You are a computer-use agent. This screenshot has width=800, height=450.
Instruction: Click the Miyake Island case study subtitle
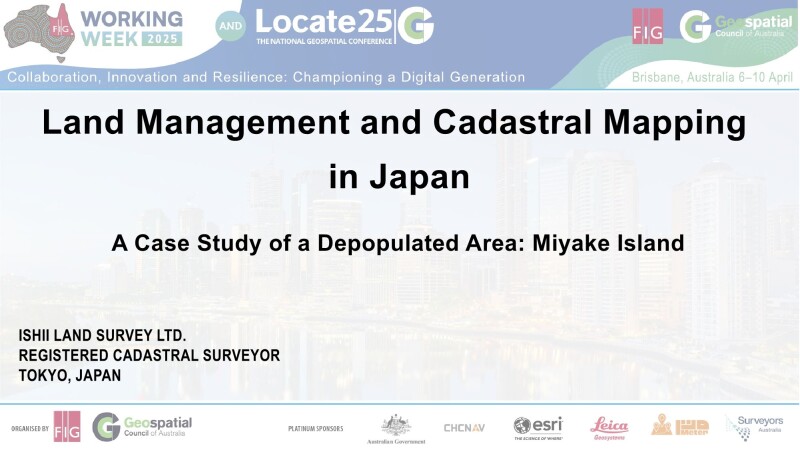(x=399, y=242)
